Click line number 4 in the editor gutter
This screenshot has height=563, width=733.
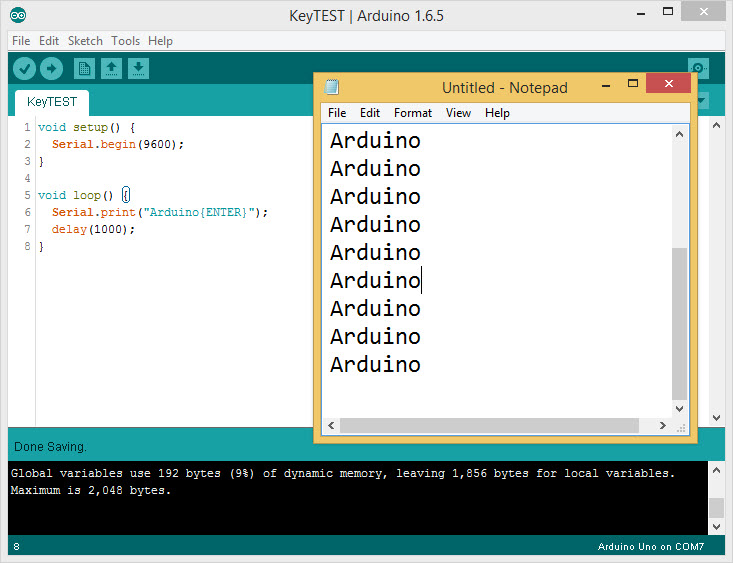(x=27, y=178)
